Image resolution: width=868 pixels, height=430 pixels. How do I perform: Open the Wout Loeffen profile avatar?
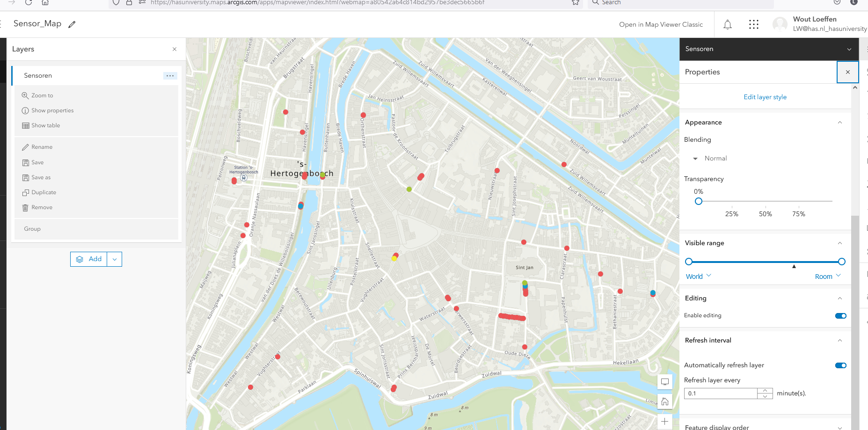tap(780, 24)
